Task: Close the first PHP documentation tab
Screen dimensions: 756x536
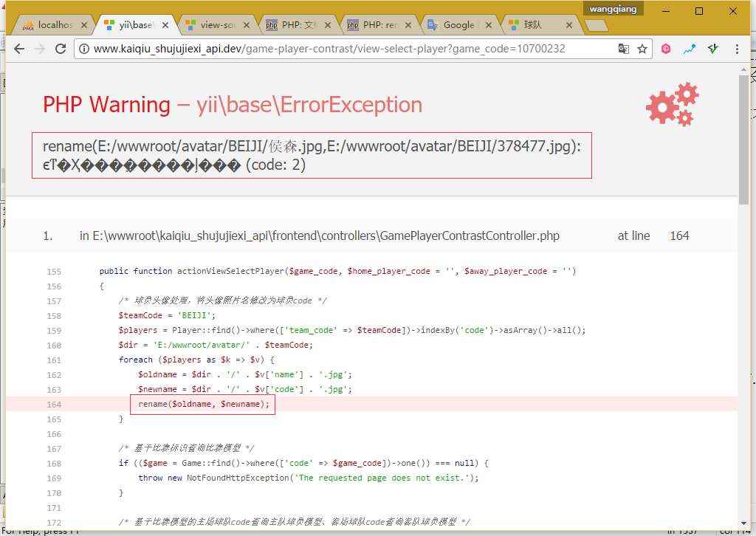Action: coord(326,25)
